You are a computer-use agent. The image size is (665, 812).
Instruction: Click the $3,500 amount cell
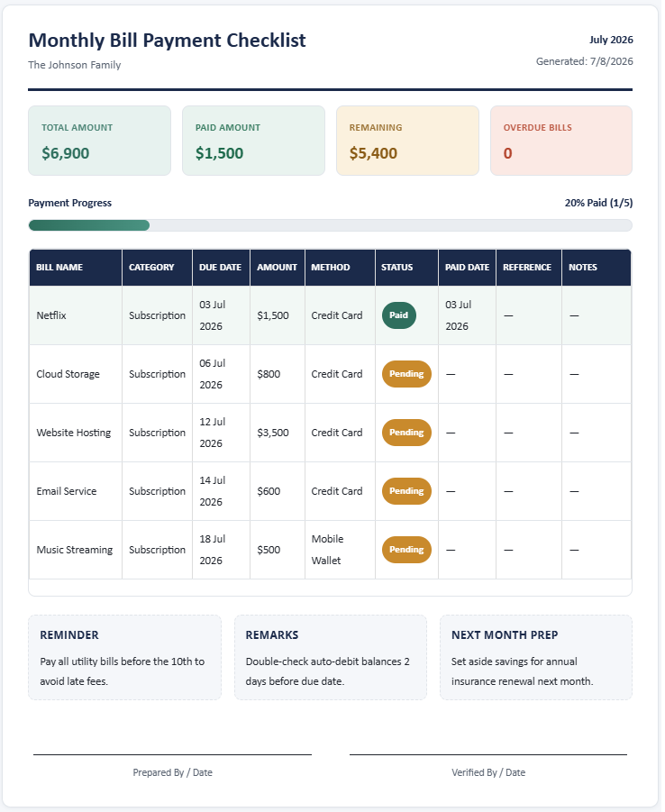coord(278,433)
